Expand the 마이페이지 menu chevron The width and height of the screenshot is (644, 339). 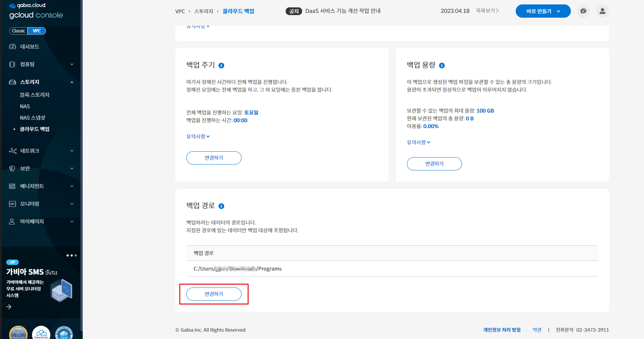[72, 222]
